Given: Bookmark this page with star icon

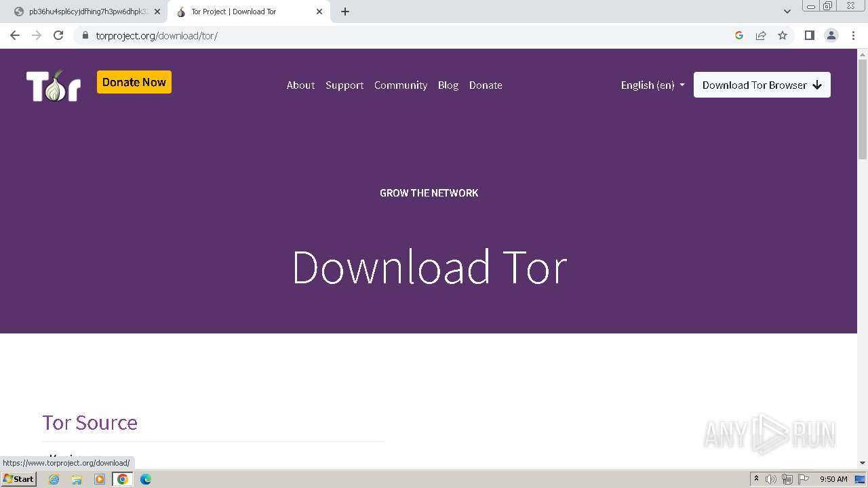Looking at the screenshot, I should pos(783,35).
